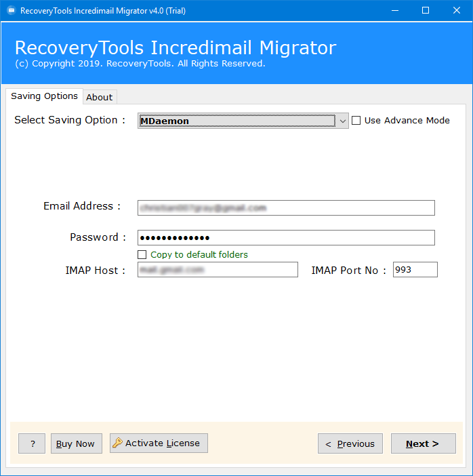Open the Select Saving Option dropdown arrow
473x476 pixels.
tap(343, 121)
